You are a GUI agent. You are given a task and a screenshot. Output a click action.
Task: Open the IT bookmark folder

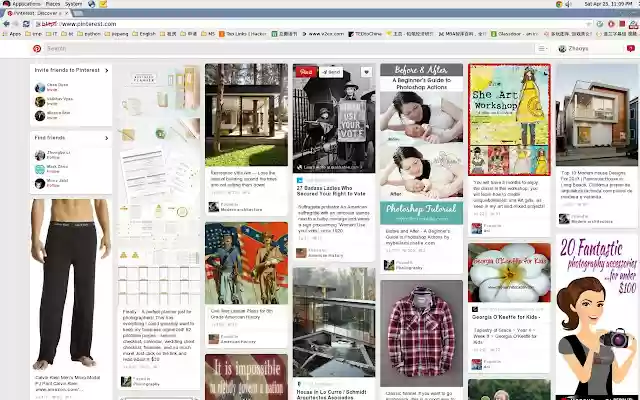pos(52,34)
